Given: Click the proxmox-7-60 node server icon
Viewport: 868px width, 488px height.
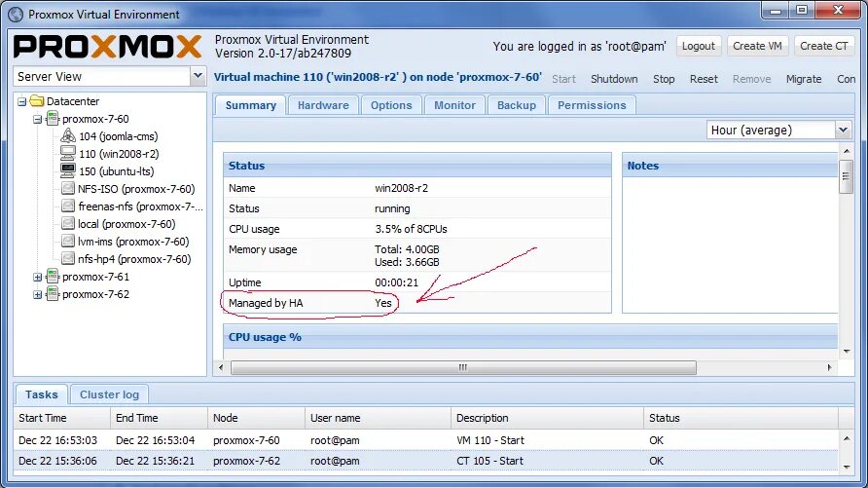Looking at the screenshot, I should click(53, 119).
